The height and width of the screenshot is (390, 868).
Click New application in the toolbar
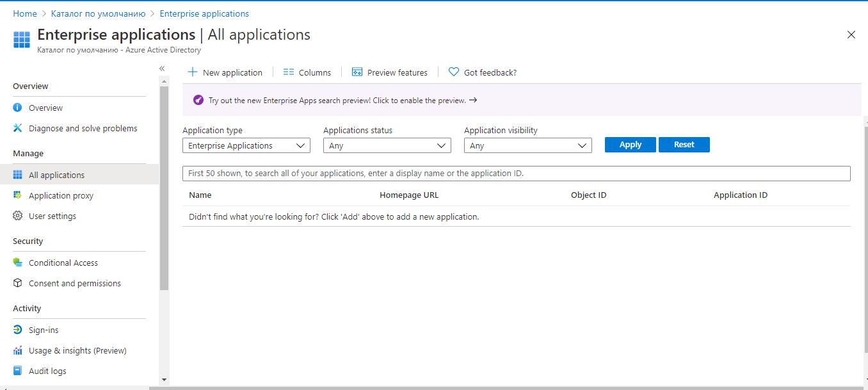point(225,72)
